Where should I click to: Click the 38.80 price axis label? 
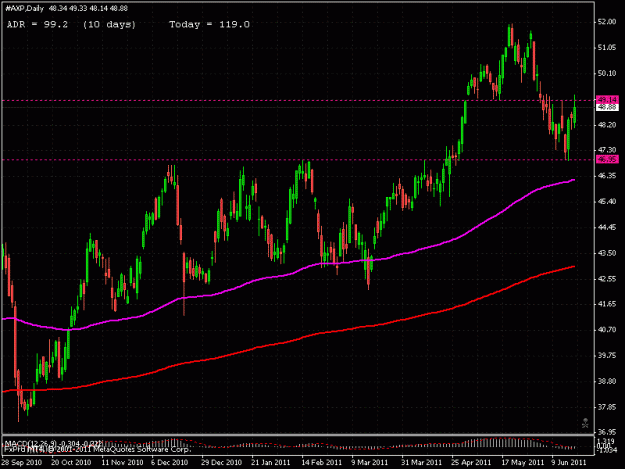(x=607, y=381)
